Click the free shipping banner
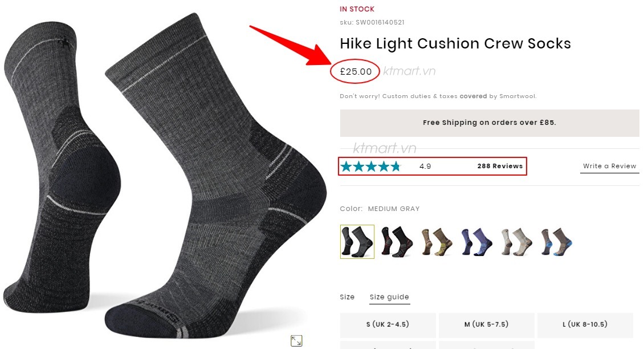644x349 pixels. tap(489, 123)
